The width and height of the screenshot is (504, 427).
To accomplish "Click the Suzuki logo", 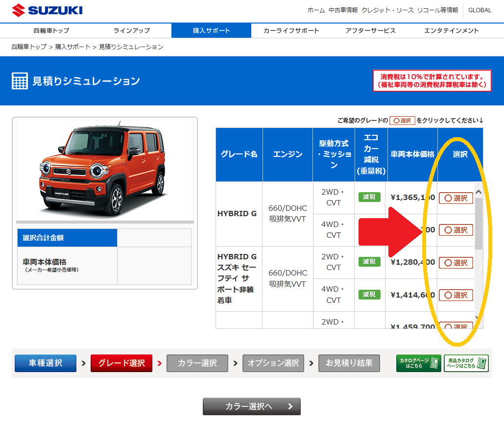I will tap(47, 10).
